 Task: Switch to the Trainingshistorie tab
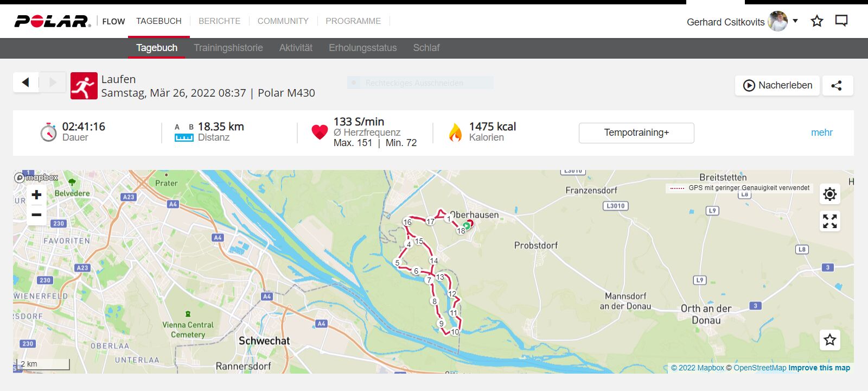tap(228, 48)
